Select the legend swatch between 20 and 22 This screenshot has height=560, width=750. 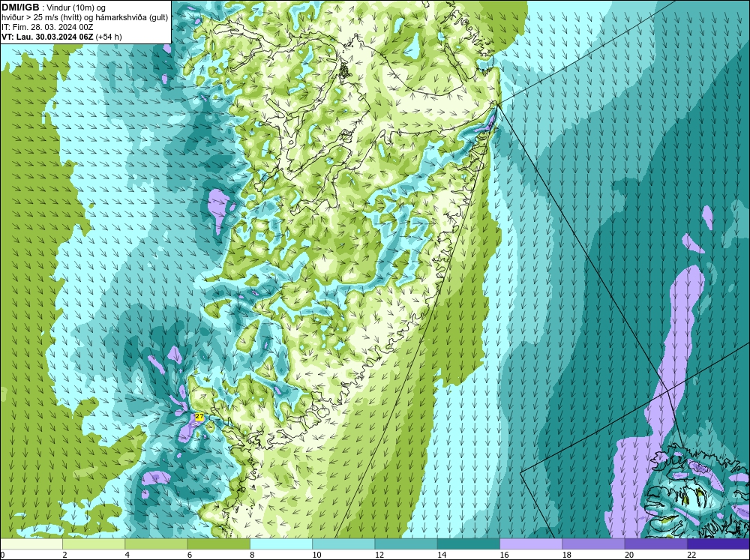pos(655,544)
